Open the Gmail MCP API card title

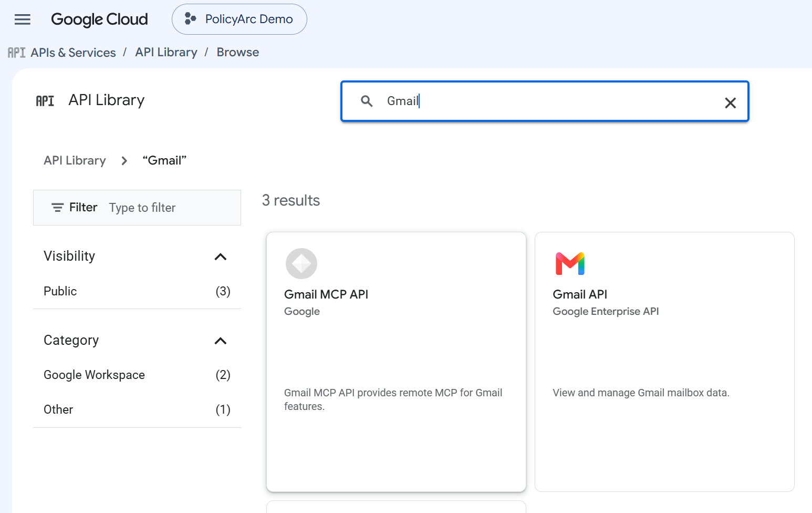click(326, 294)
